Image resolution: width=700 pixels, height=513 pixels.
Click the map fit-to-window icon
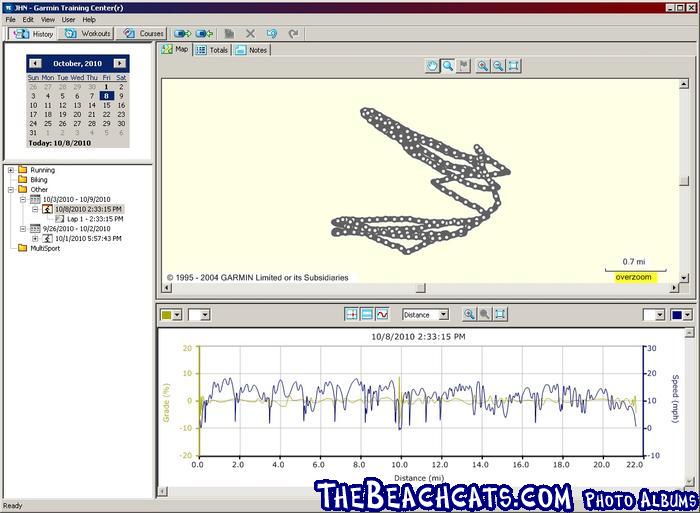[x=514, y=66]
